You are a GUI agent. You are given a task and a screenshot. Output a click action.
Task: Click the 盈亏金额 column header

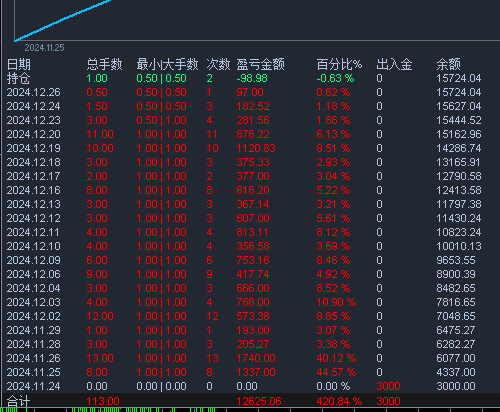click(260, 64)
